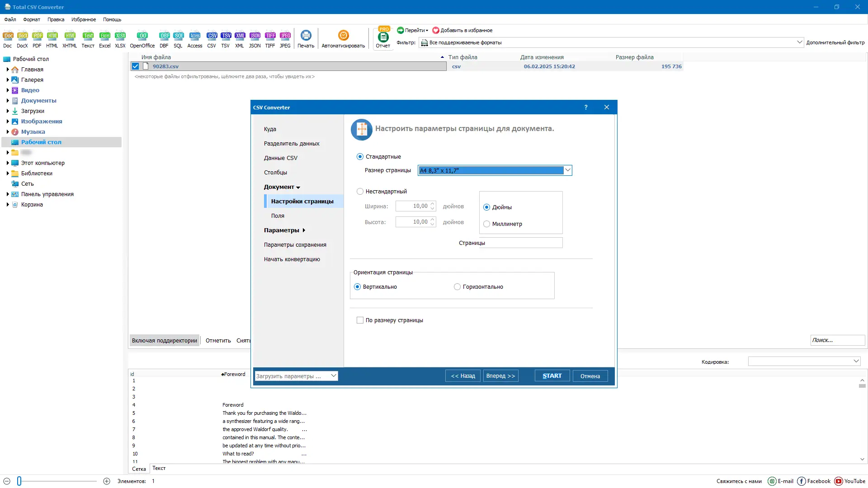This screenshot has width=868, height=488.
Task: Select the Горизонтально orientation radio button
Action: click(457, 287)
